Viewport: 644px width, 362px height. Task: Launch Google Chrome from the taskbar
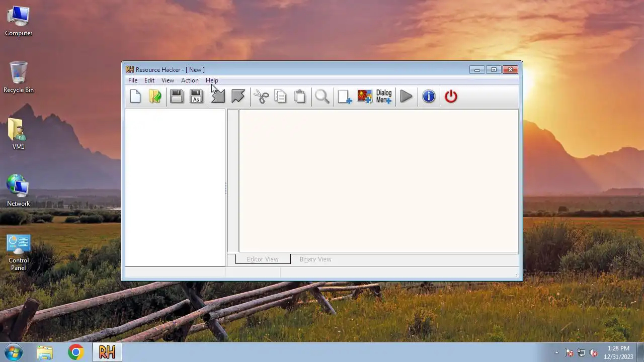coord(76,352)
